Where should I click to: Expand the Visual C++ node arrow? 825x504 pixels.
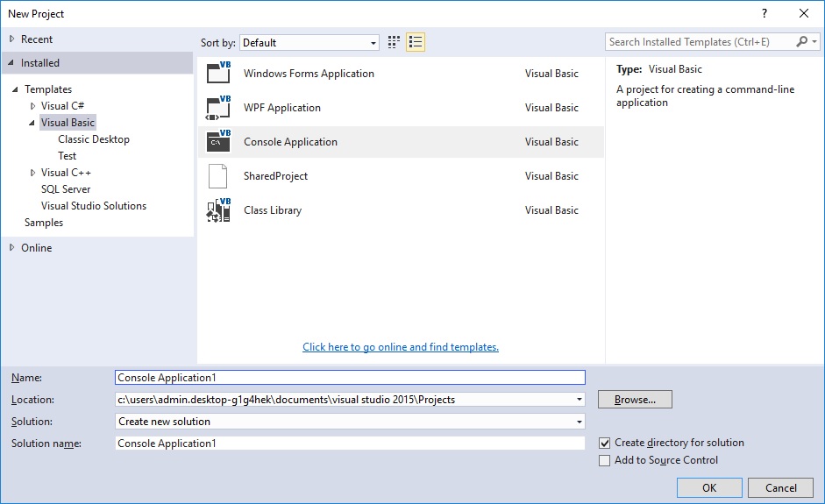pyautogui.click(x=32, y=173)
